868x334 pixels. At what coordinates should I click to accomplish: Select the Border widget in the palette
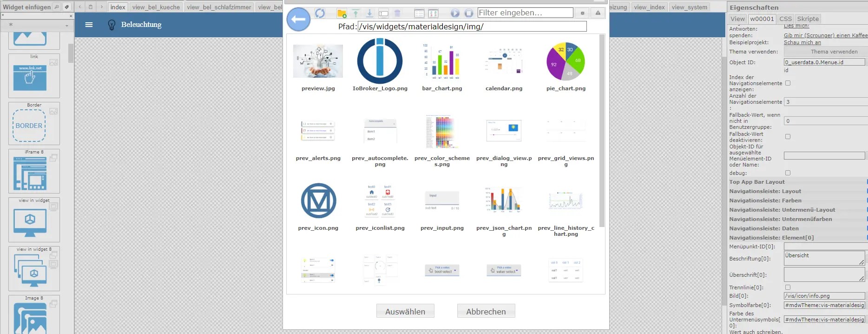click(34, 123)
